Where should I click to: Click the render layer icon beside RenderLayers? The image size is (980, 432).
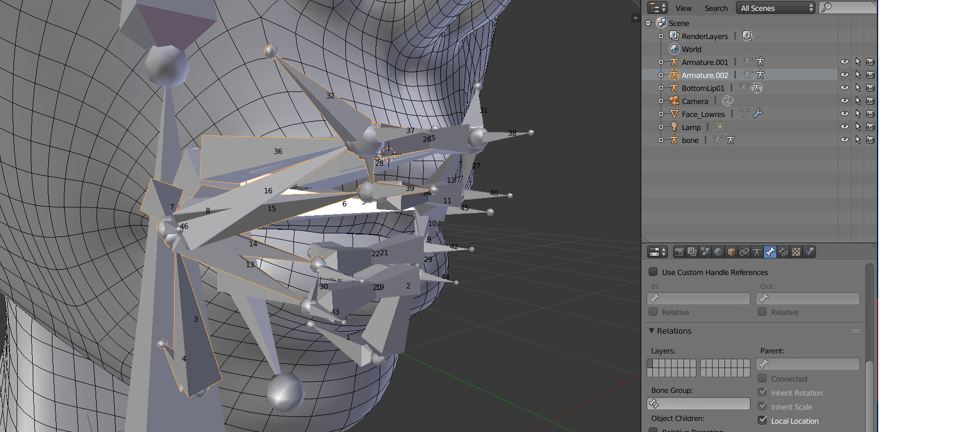747,35
